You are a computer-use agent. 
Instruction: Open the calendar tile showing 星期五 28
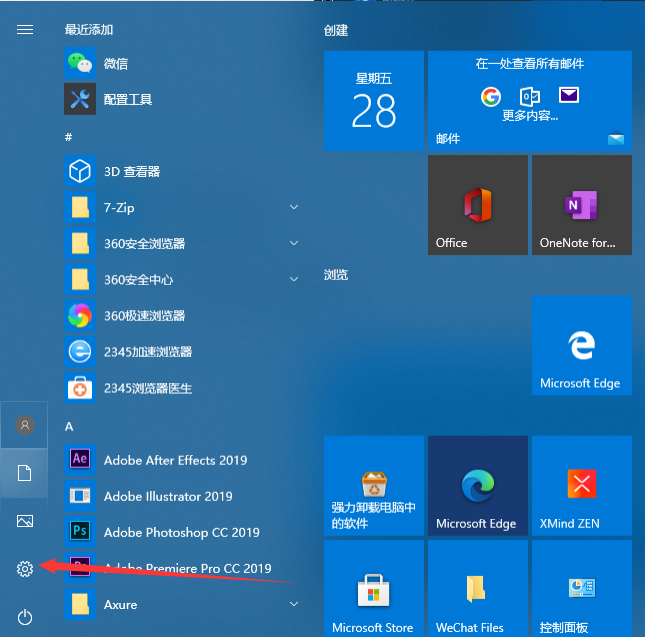coord(373,101)
